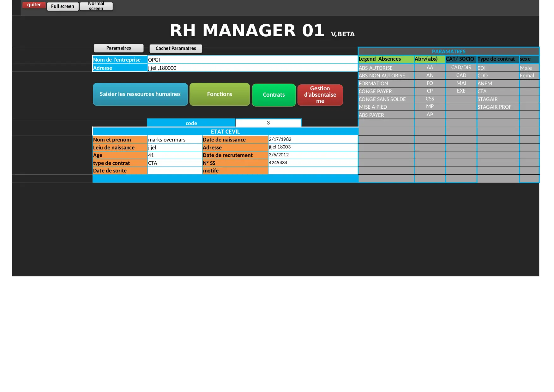The image size is (554, 392).
Task: Click the name cell marks overmars
Action: pos(174,140)
